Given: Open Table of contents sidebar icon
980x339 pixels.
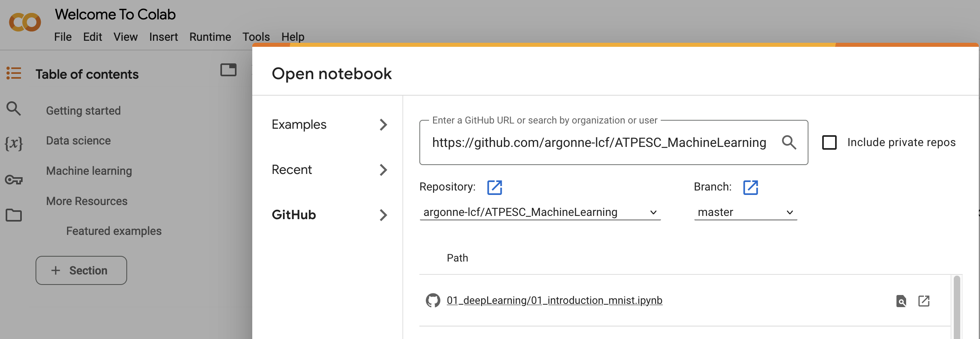Looking at the screenshot, I should pyautogui.click(x=14, y=73).
